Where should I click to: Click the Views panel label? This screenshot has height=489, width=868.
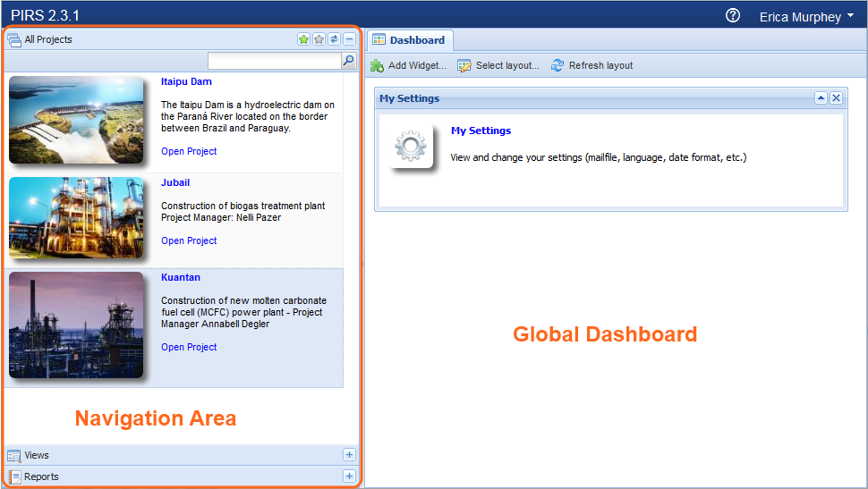(37, 455)
